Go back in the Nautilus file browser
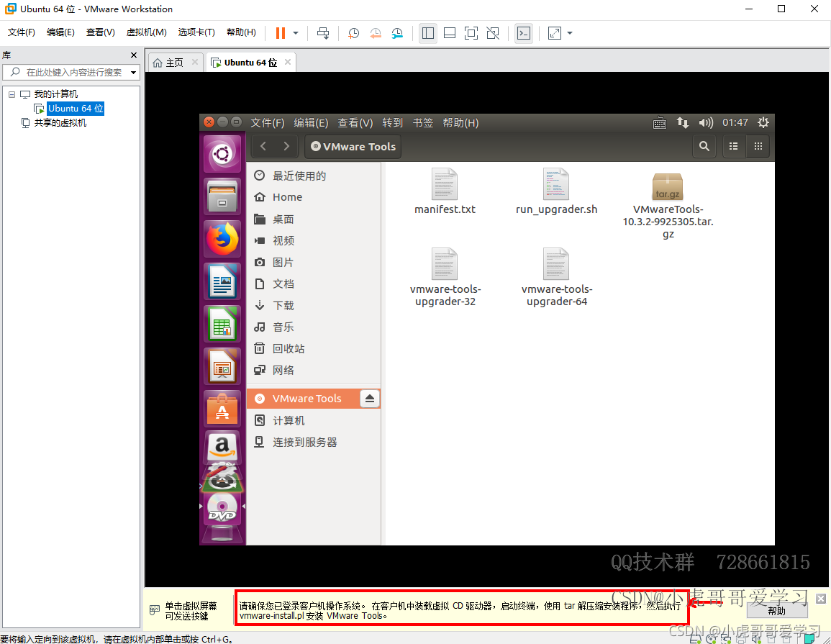The width and height of the screenshot is (831, 644). point(263,146)
